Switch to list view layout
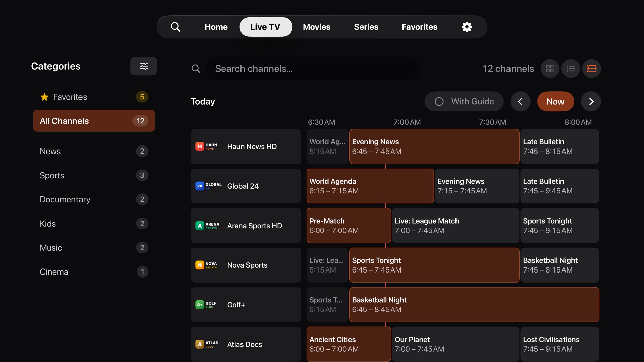644x362 pixels. (571, 69)
